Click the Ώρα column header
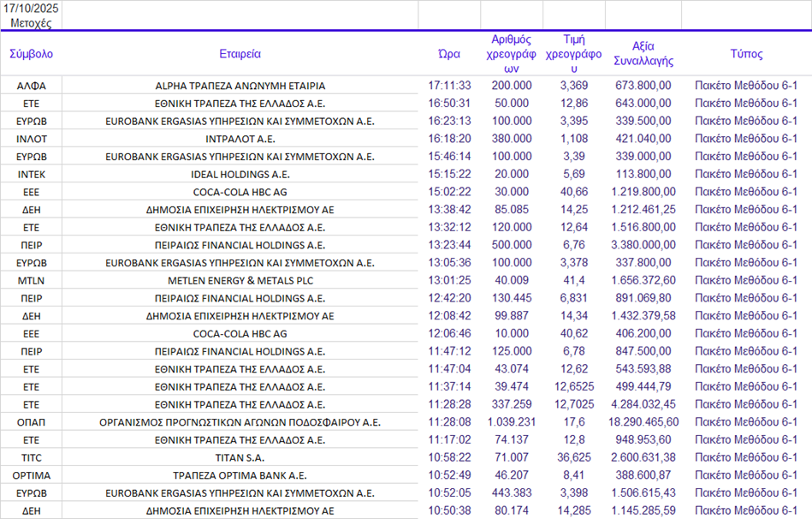 pyautogui.click(x=449, y=54)
